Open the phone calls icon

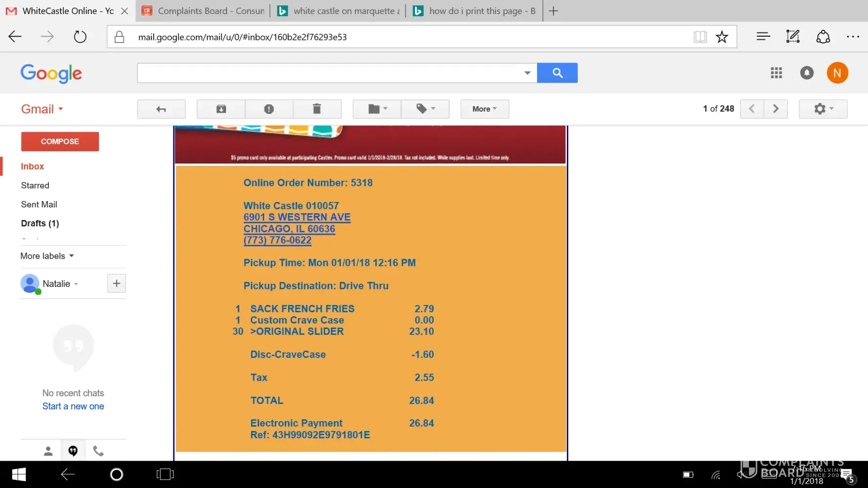[99, 451]
